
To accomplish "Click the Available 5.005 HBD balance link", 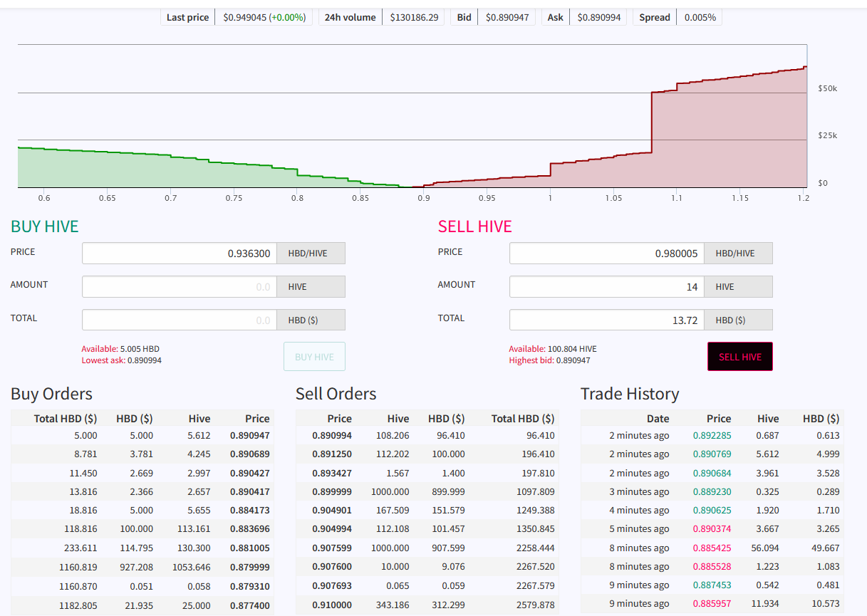I will pyautogui.click(x=120, y=349).
